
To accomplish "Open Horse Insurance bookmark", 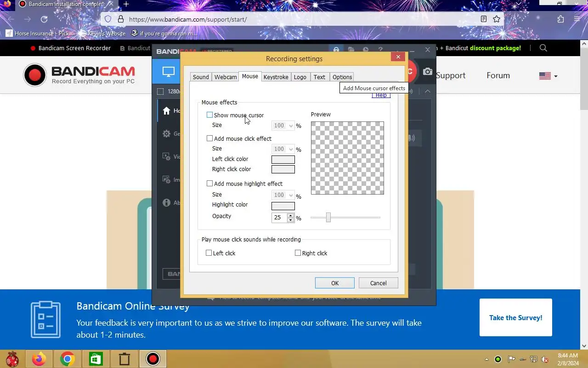I will pyautogui.click(x=39, y=34).
